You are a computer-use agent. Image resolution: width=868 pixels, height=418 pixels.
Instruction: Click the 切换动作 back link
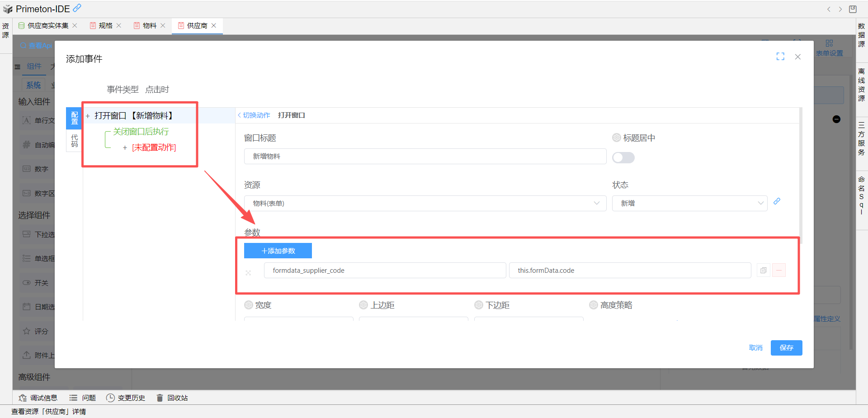pos(254,115)
